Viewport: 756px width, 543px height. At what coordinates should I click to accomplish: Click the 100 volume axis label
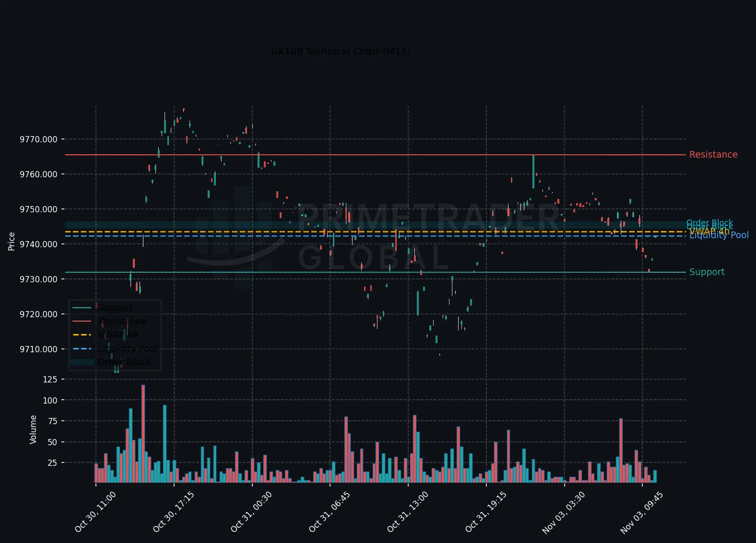pyautogui.click(x=50, y=401)
